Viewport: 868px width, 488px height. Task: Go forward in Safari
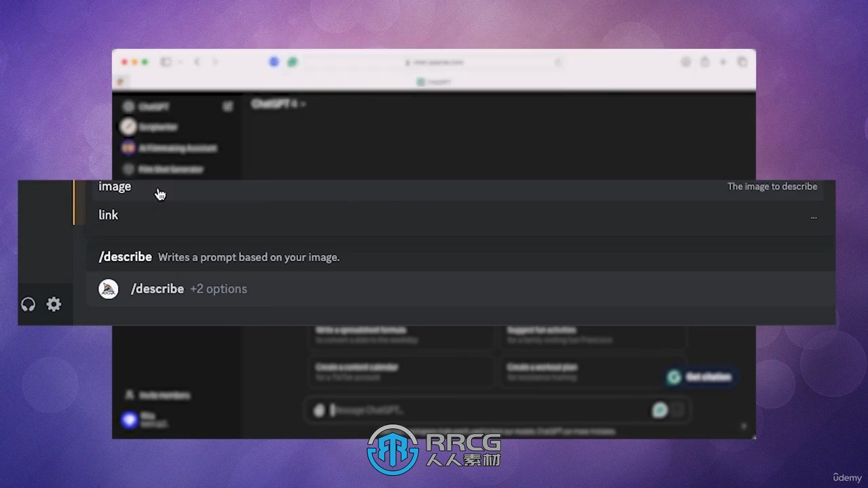click(215, 62)
